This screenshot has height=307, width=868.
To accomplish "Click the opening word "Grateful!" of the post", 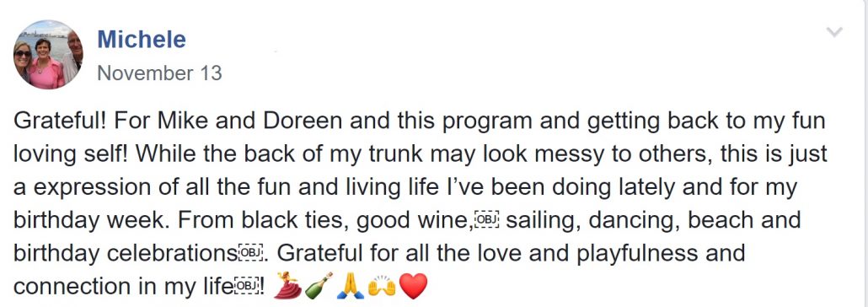I will [59, 122].
